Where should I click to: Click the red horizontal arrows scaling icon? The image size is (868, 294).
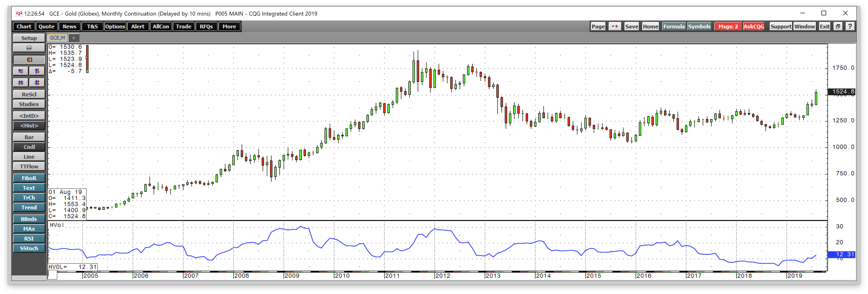20,71
